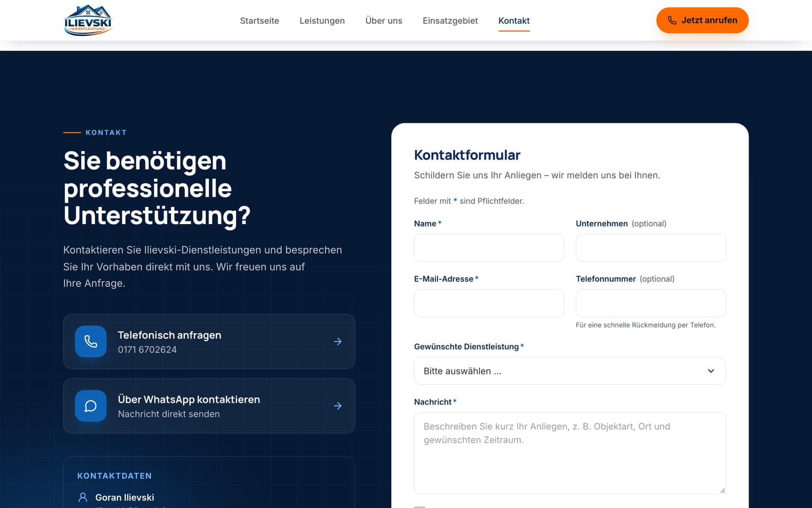Open the Einsatzgebiet page

[x=450, y=21]
